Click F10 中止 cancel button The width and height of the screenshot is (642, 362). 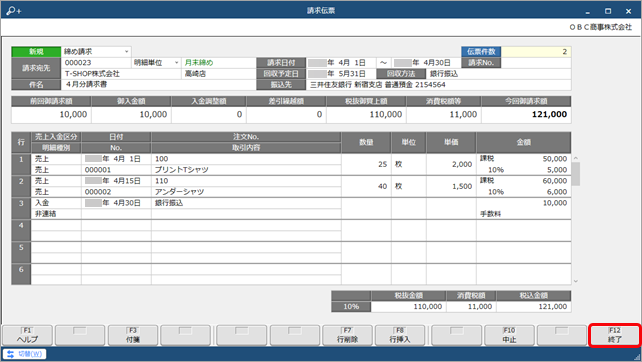pos(509,335)
